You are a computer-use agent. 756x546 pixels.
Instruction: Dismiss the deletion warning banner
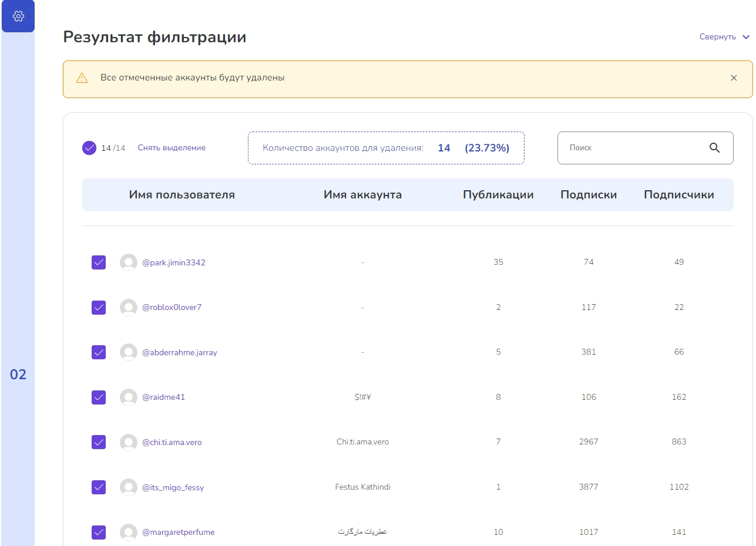734,77
